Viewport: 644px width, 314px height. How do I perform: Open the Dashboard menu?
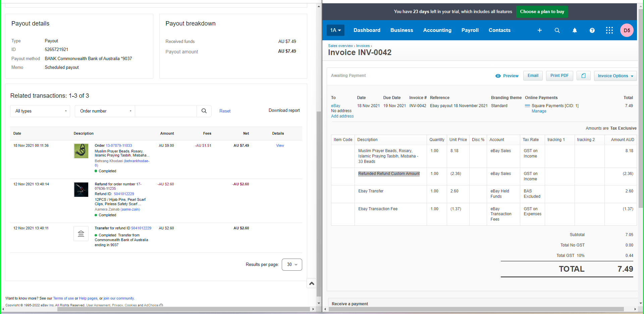[x=367, y=30]
